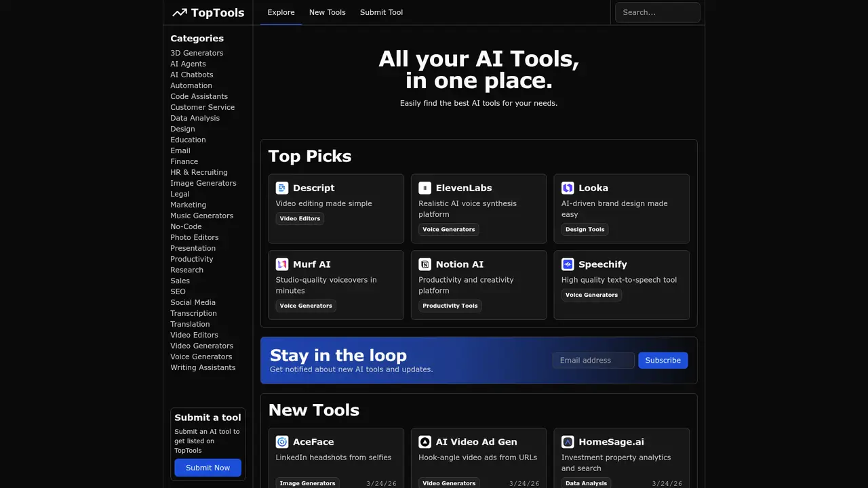Click the AceFace app icon

pos(282,442)
